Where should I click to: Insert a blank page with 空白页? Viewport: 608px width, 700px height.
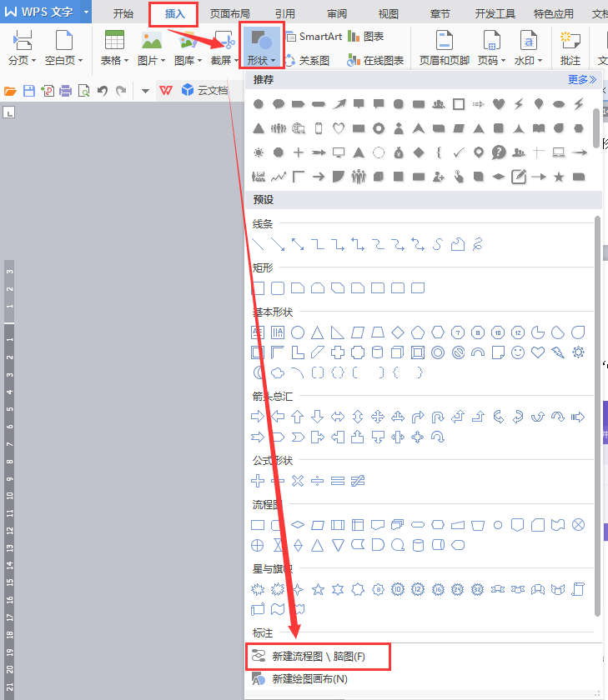pos(64,47)
